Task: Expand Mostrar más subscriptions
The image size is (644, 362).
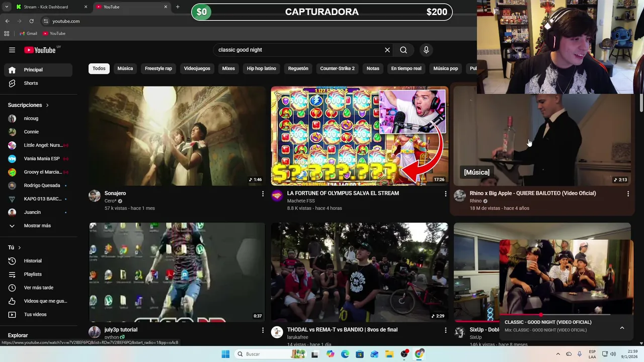Action: (38, 226)
